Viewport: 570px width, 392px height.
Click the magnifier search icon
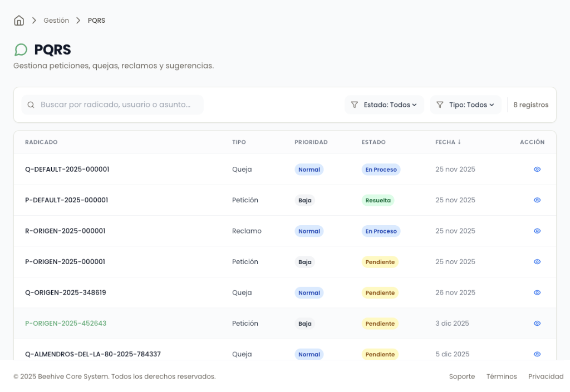[31, 105]
